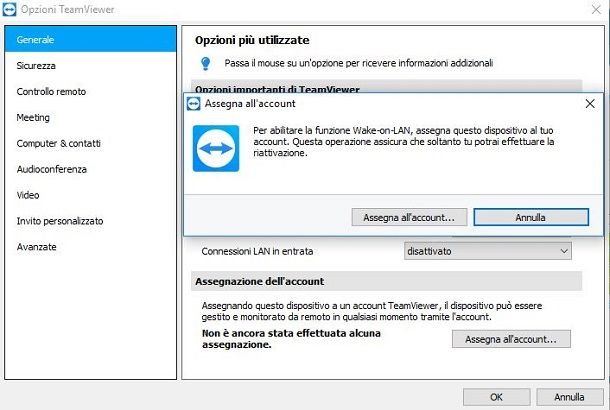Open Computer & contatti settings

coord(90,143)
